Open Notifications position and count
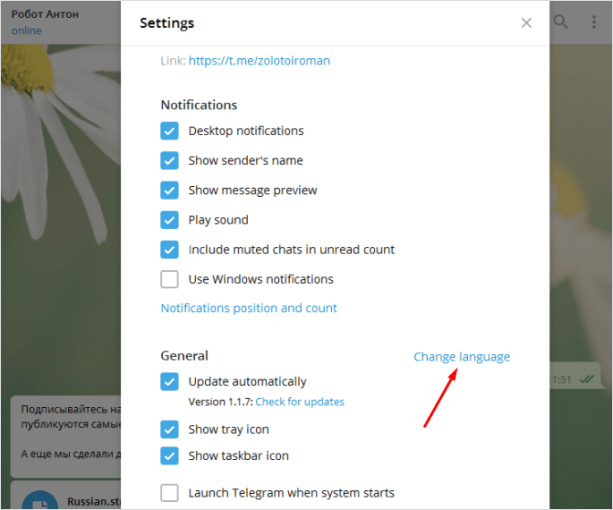This screenshot has width=613, height=510. (x=249, y=308)
